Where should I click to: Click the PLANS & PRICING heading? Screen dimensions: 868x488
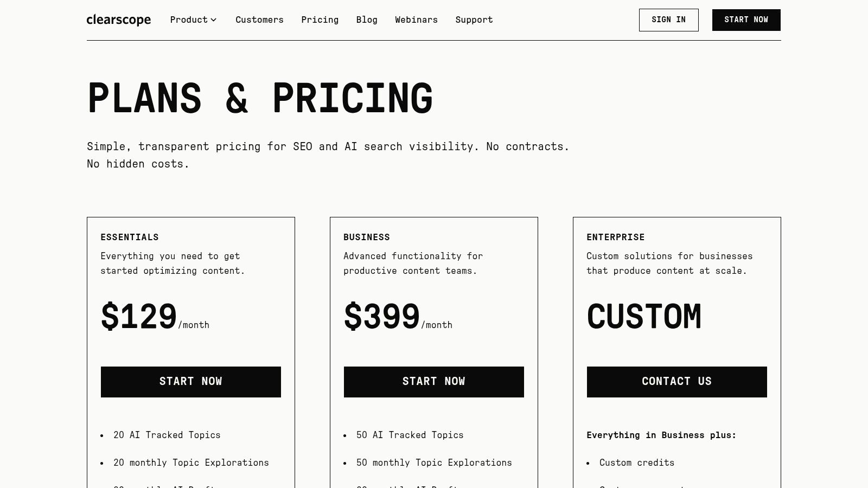pyautogui.click(x=260, y=98)
